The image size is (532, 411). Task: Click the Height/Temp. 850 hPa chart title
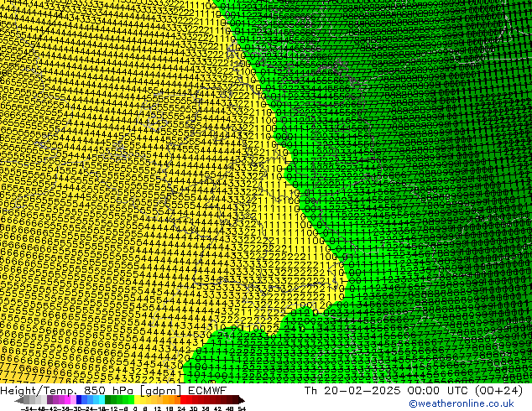[67, 391]
